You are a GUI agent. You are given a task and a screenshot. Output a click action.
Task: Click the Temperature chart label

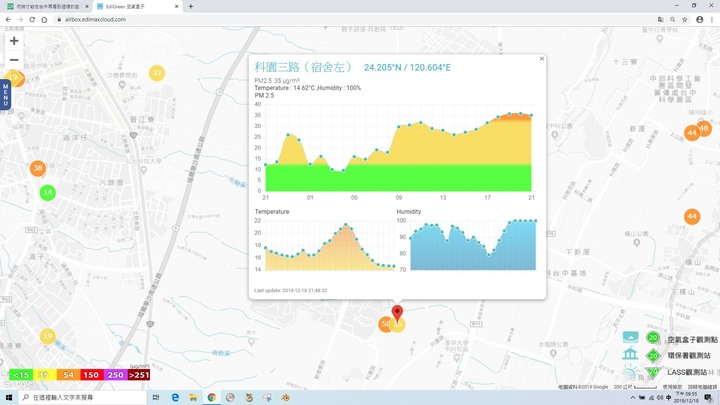[x=272, y=212]
